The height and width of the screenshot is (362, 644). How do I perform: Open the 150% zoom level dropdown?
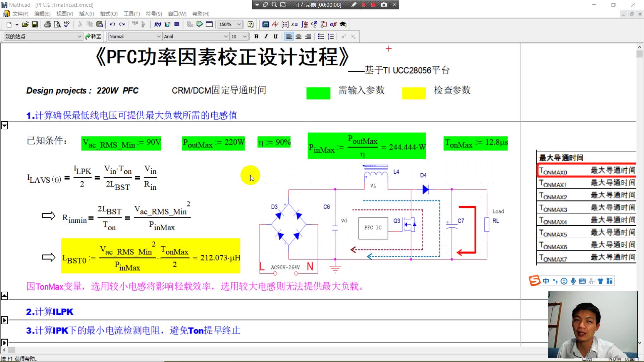click(x=239, y=24)
